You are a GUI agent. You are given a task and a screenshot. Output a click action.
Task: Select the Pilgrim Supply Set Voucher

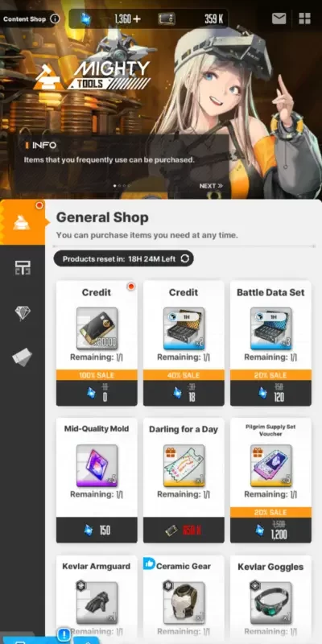[270, 480]
